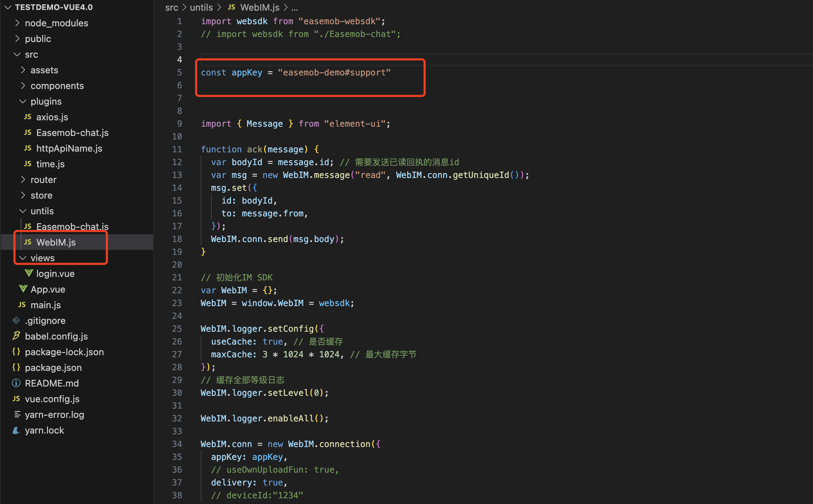
Task: Open httpApiName.js file
Action: [69, 148]
